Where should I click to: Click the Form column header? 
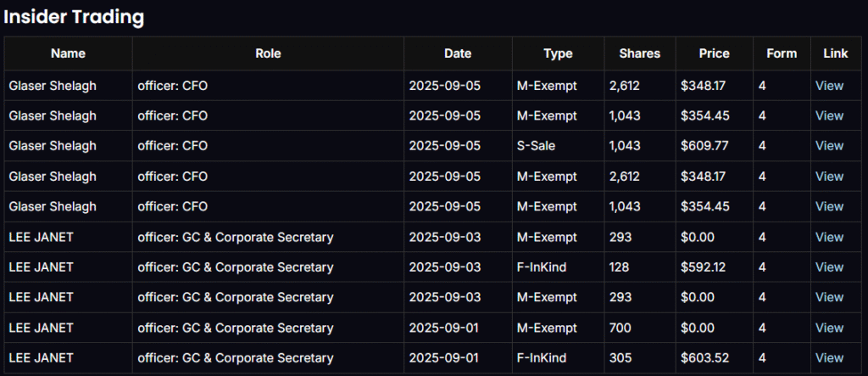coord(782,53)
